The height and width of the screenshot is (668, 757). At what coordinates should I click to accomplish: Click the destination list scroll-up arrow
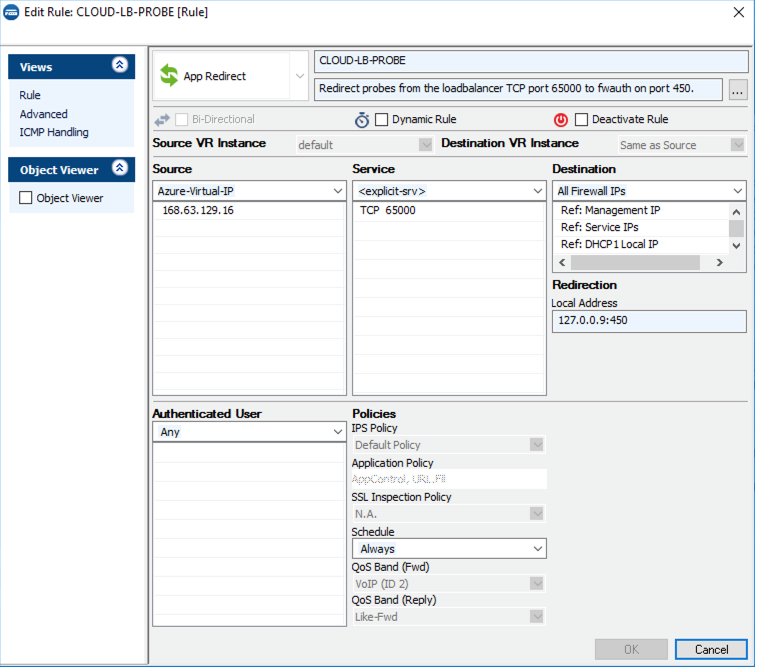pos(736,211)
